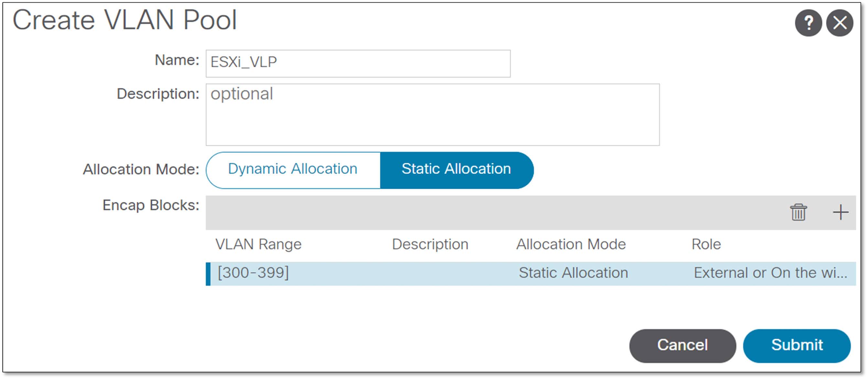The image size is (868, 379).
Task: Click the VLAN Range column header
Action: (x=258, y=244)
